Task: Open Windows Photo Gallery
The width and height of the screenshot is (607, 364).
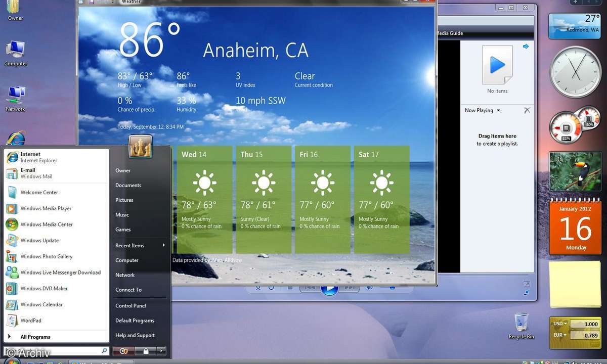Action: [x=56, y=256]
